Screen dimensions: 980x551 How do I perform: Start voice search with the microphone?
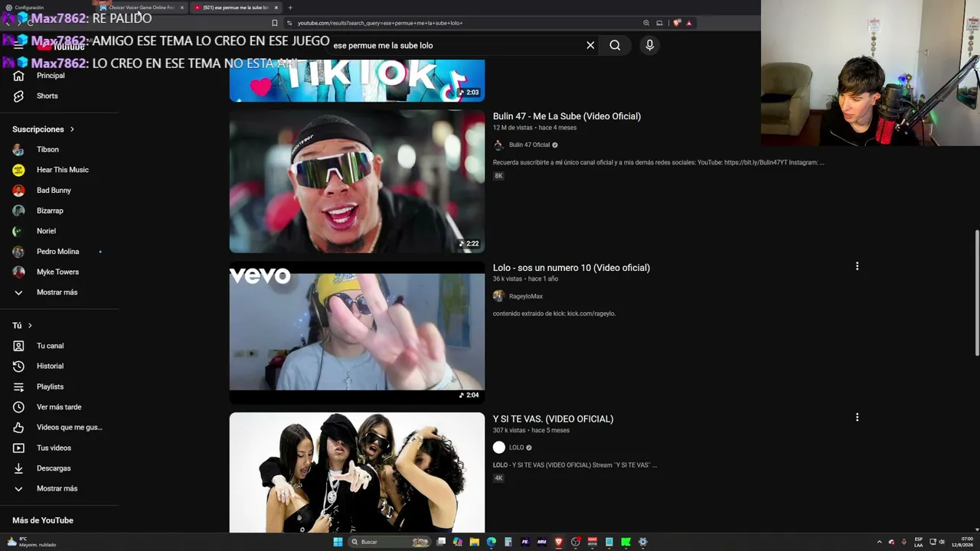pyautogui.click(x=649, y=45)
